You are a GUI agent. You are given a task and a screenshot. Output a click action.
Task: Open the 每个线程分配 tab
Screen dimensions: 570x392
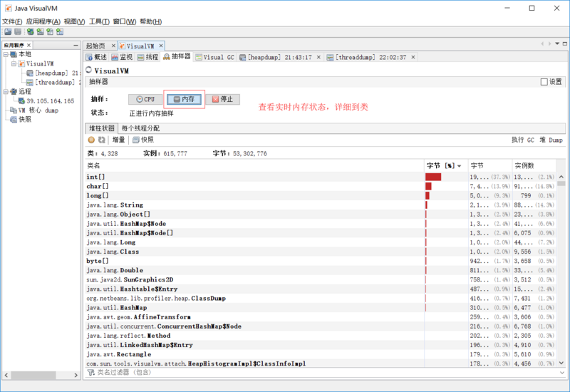[x=140, y=128]
